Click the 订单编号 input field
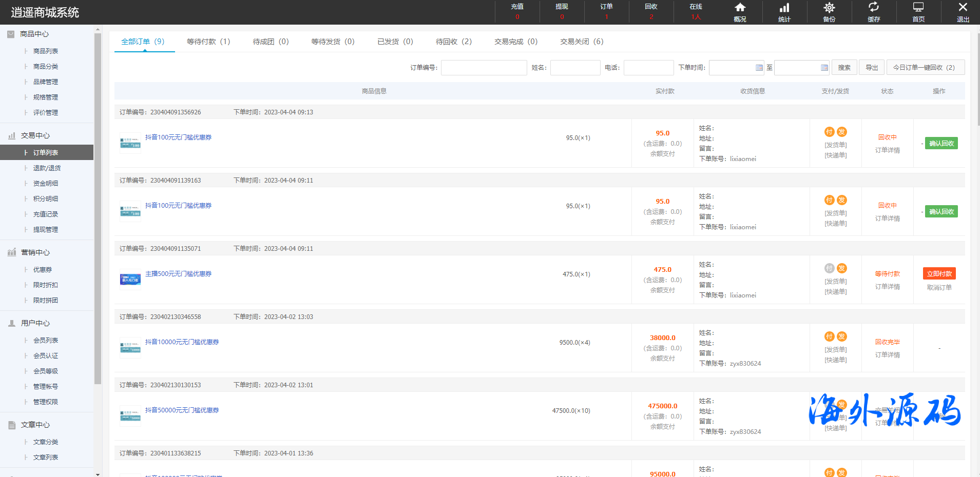 pyautogui.click(x=484, y=68)
